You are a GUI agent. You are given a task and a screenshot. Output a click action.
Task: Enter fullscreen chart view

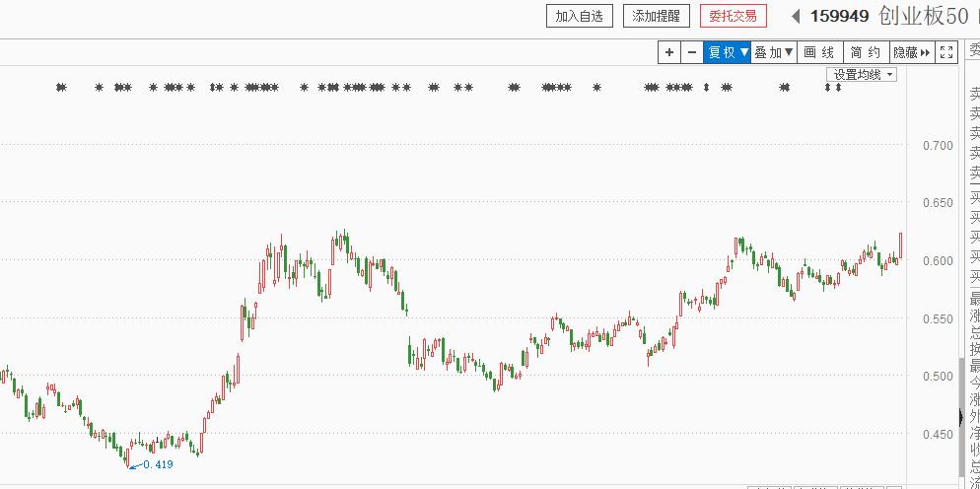946,52
